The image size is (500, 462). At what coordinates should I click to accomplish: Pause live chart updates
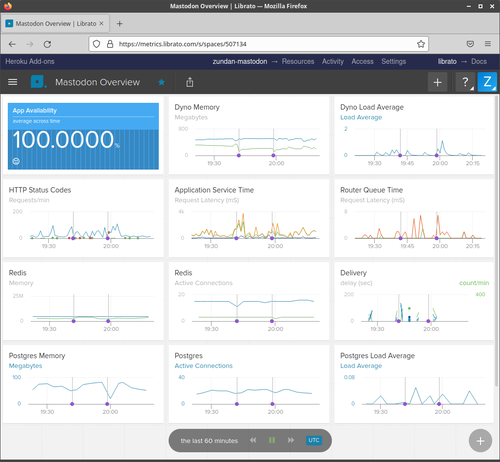click(x=272, y=440)
